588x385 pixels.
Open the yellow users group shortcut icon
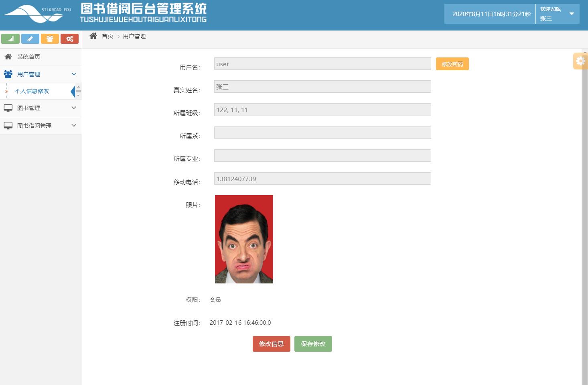coord(50,39)
